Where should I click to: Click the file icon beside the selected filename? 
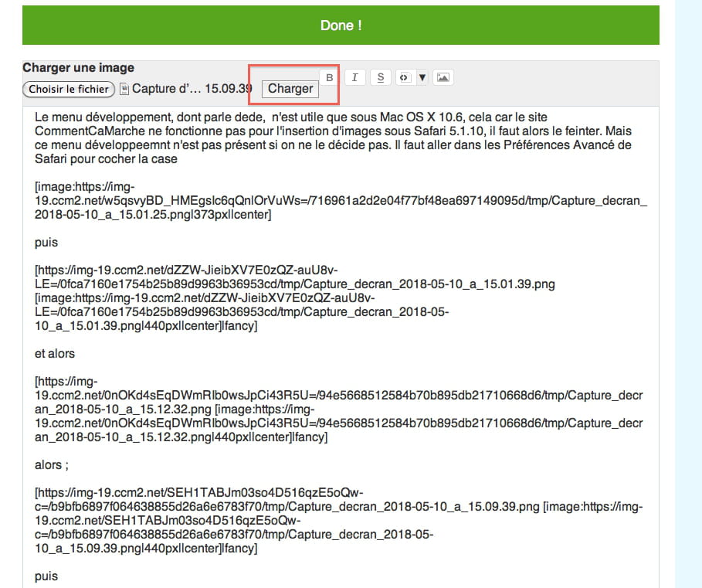click(124, 89)
